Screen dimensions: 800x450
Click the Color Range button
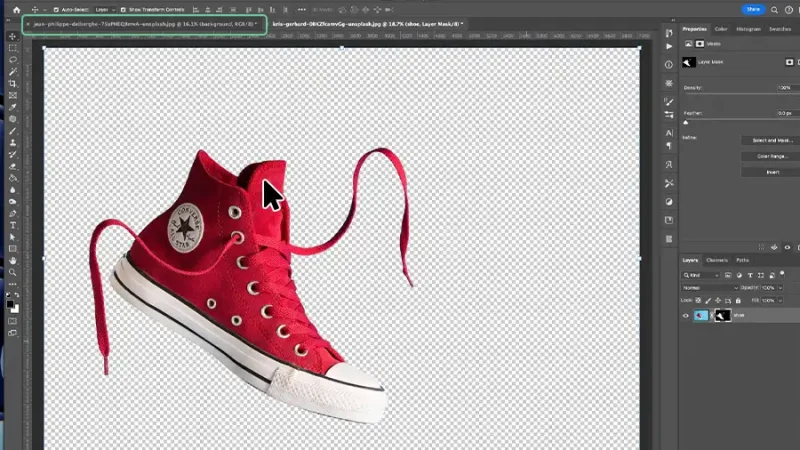772,156
